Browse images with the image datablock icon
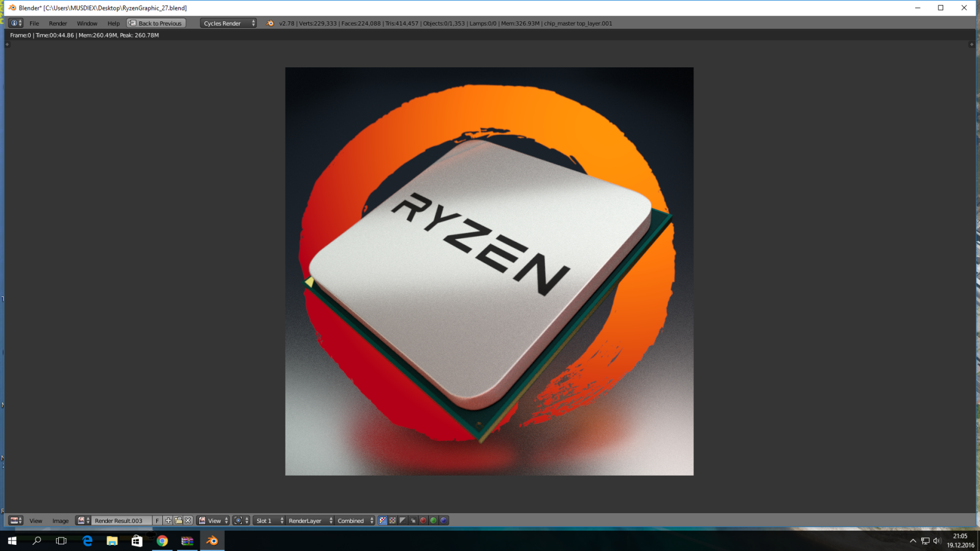This screenshot has height=551, width=980. (83, 520)
